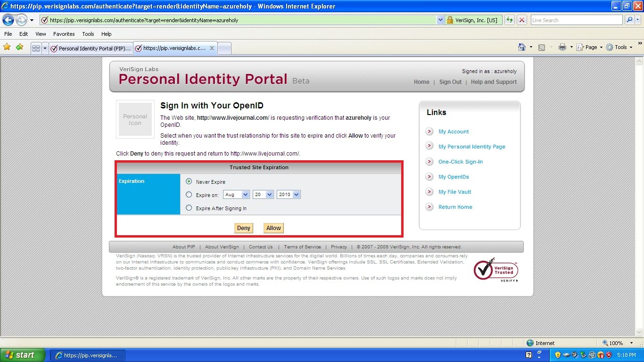Viewport: 644px width, 362px height.
Task: Click the Home house icon in toolbar
Action: [522, 47]
